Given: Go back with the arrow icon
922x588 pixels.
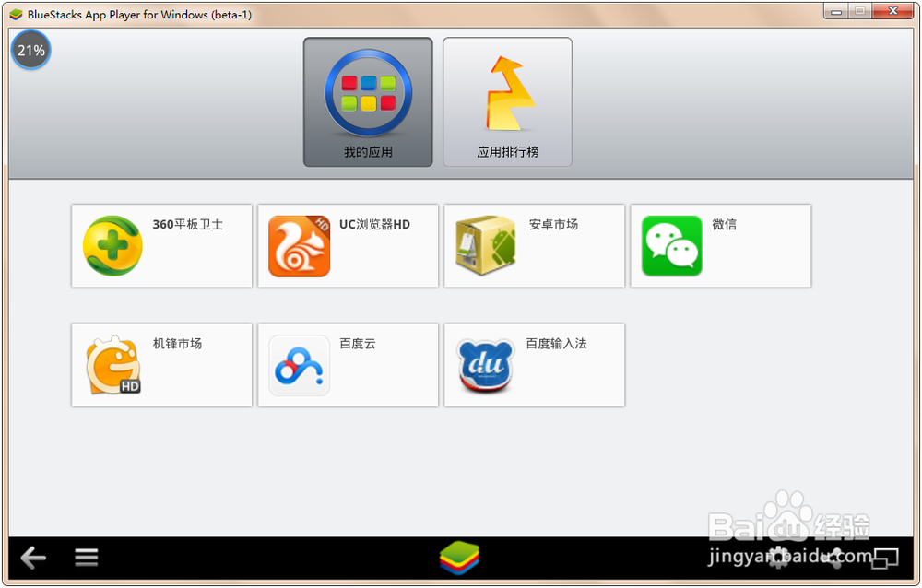Looking at the screenshot, I should coord(33,558).
